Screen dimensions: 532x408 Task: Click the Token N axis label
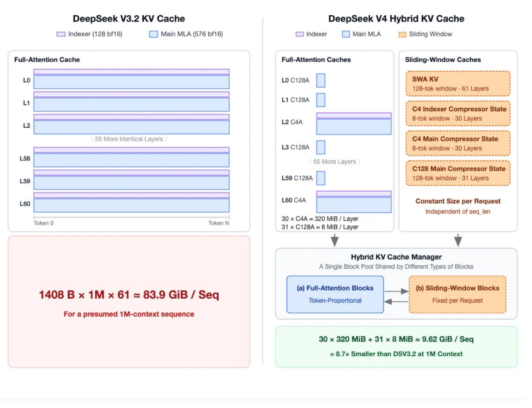click(x=219, y=223)
